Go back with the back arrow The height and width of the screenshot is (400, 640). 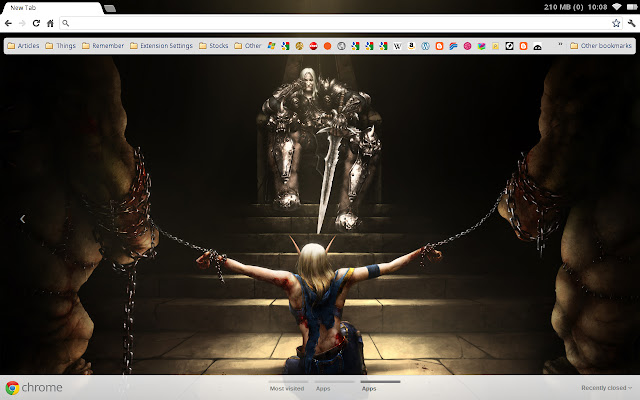pos(8,23)
